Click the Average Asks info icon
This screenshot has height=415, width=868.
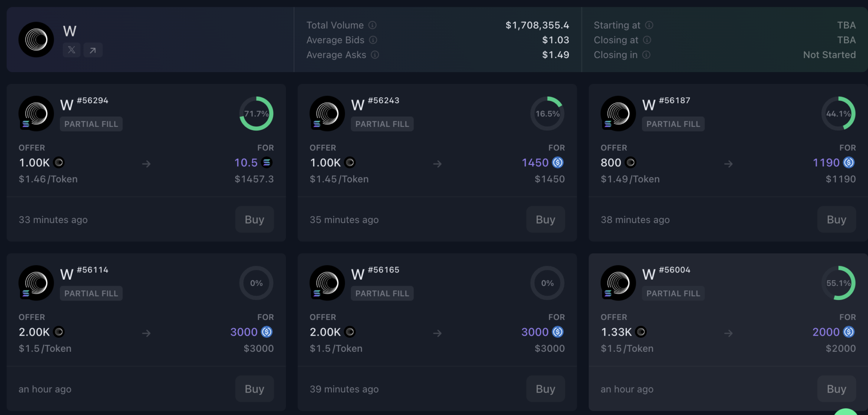(x=375, y=55)
